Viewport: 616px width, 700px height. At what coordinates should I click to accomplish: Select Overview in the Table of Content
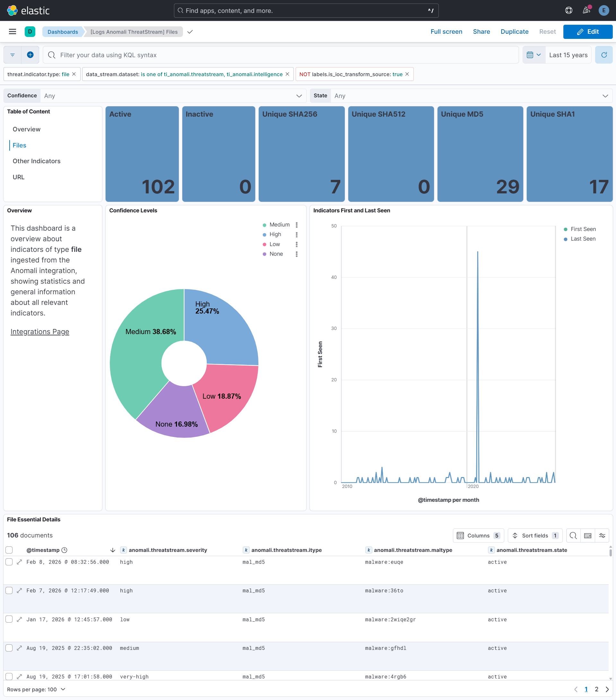[26, 129]
